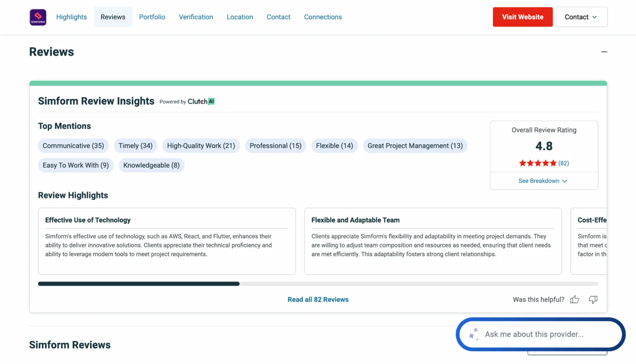Viewport: 636px width, 364px height.
Task: Open the Effective Use of Technology card
Action: (167, 241)
